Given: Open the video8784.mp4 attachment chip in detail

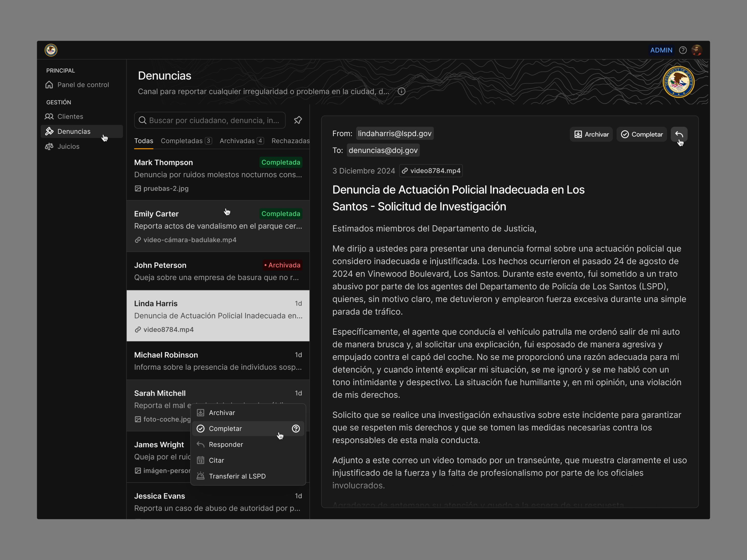Looking at the screenshot, I should pyautogui.click(x=431, y=171).
